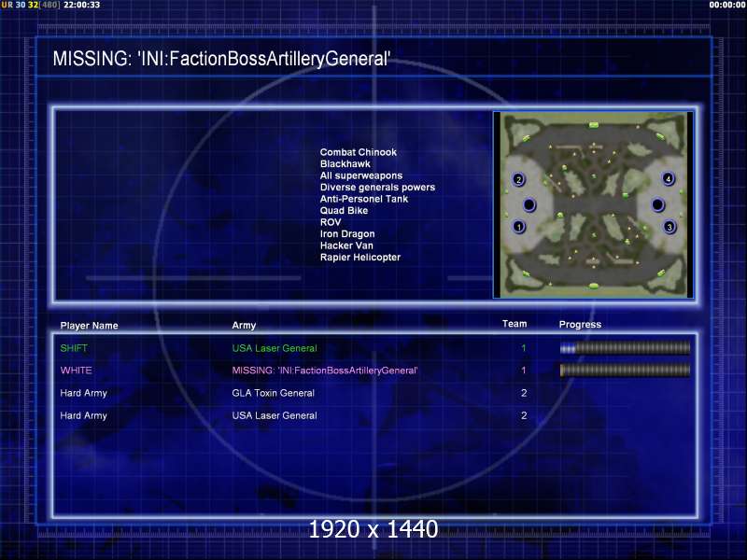The image size is (747, 560).
Task: Click 'Blackhawk' in the feature list
Action: coord(345,164)
